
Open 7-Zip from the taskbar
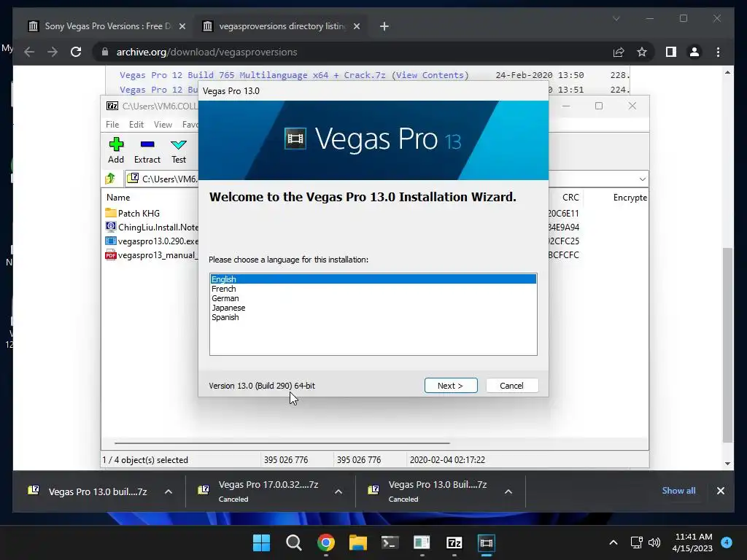pyautogui.click(x=454, y=542)
